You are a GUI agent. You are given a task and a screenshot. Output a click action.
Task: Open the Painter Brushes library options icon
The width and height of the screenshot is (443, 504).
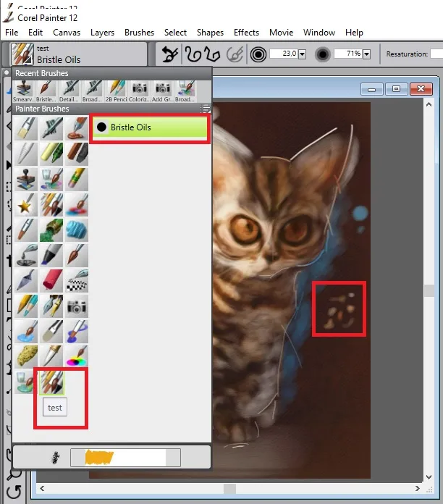pyautogui.click(x=205, y=109)
